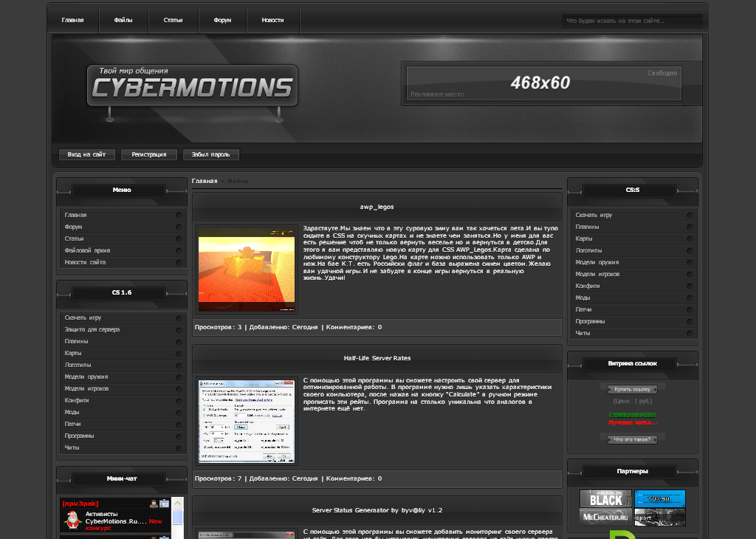Open Модели игроков under CS 1.6
This screenshot has width=756, height=539.
pyautogui.click(x=122, y=388)
